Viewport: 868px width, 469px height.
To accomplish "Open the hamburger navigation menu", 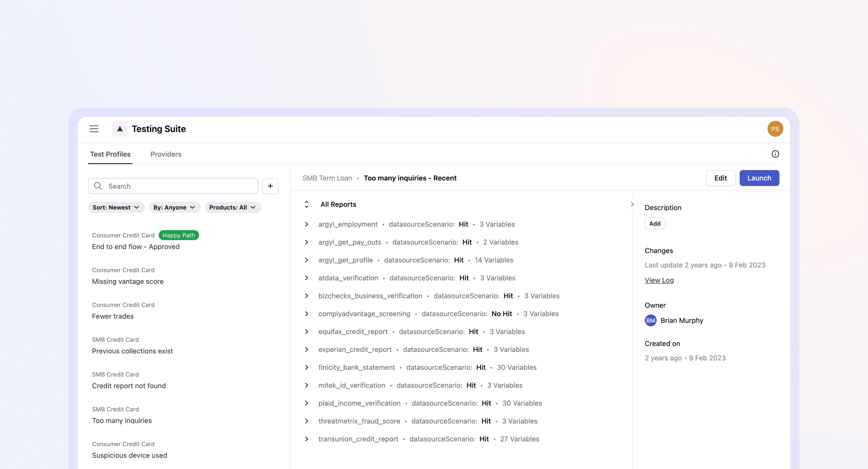I will point(94,129).
